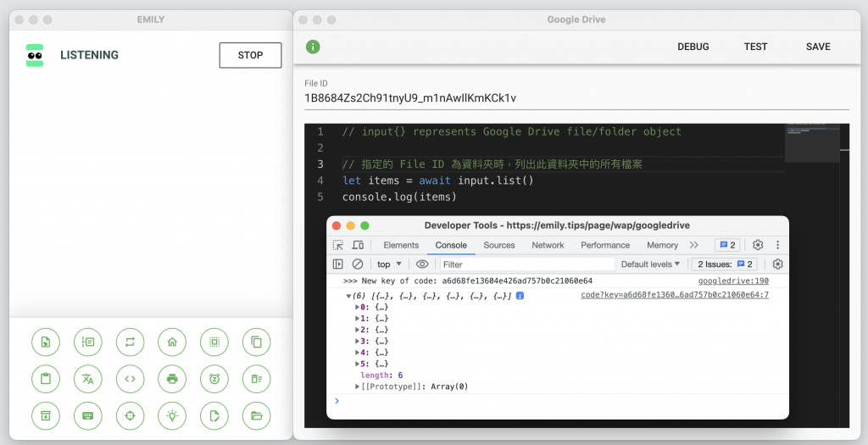868x445 pixels.
Task: Show more DevTools tabs via double chevron
Action: pos(693,245)
